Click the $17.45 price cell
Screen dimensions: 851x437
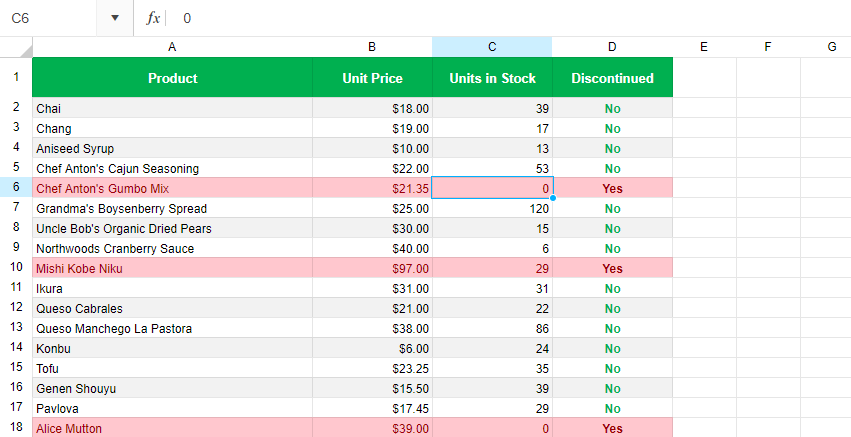coord(372,408)
